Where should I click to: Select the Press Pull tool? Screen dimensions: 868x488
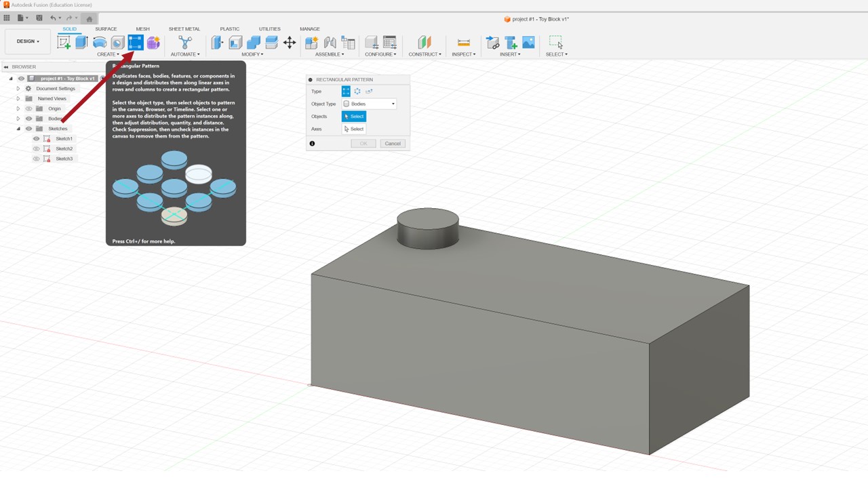click(x=217, y=43)
